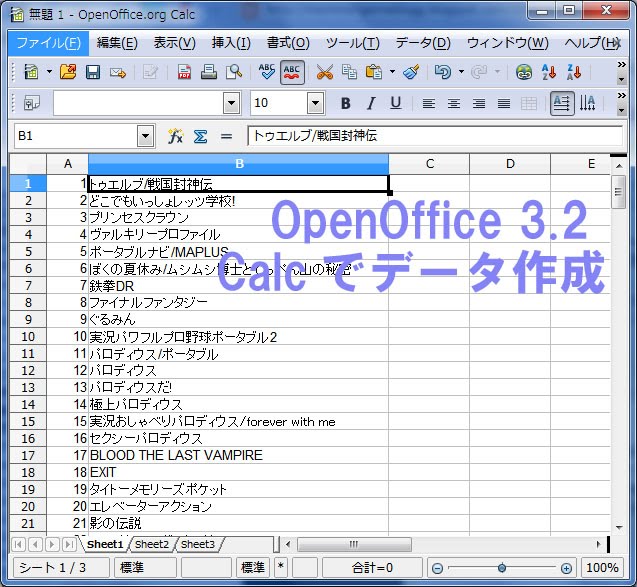Send document as e-mail icon
The width and height of the screenshot is (637, 587).
tap(118, 73)
